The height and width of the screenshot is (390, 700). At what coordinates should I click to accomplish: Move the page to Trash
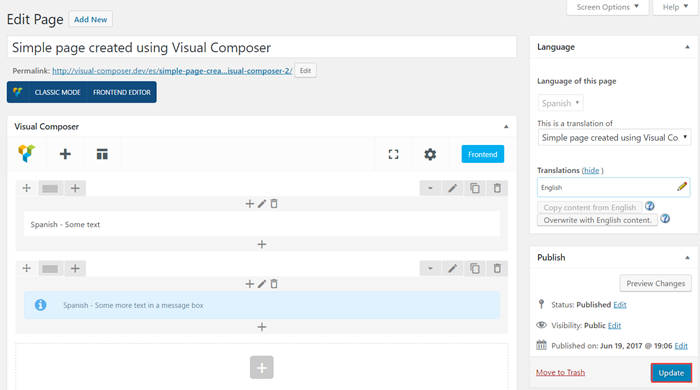[560, 372]
